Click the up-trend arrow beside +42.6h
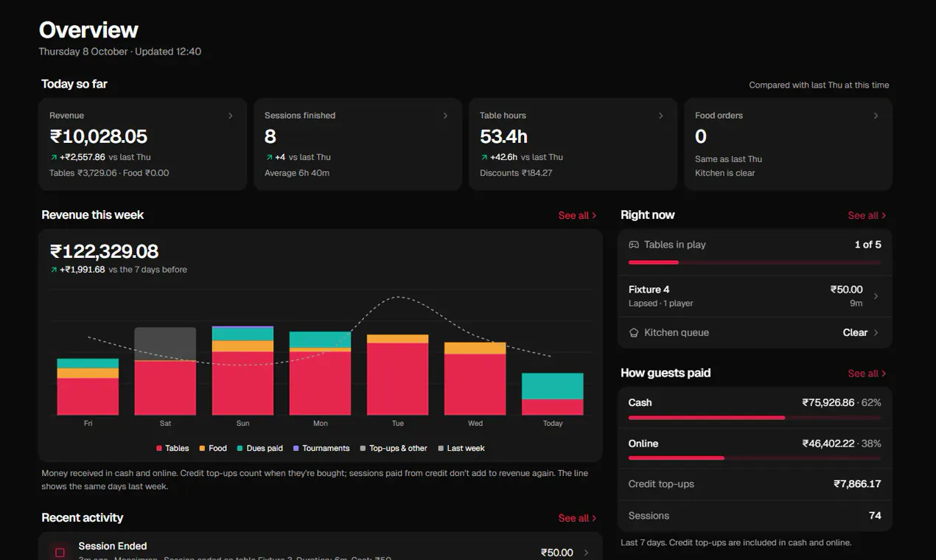936x560 pixels. coord(484,158)
